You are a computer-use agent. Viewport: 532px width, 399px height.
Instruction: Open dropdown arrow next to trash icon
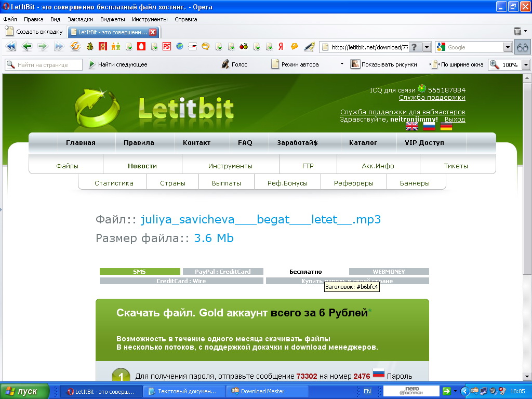tap(526, 31)
